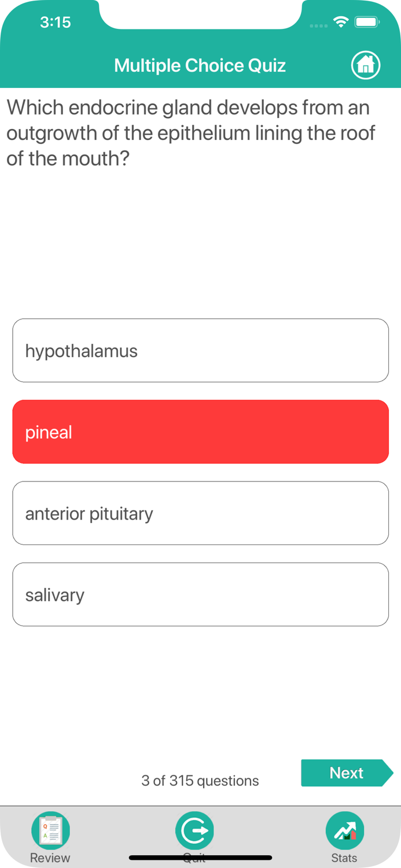Tap the Quit arrow icon

(194, 830)
